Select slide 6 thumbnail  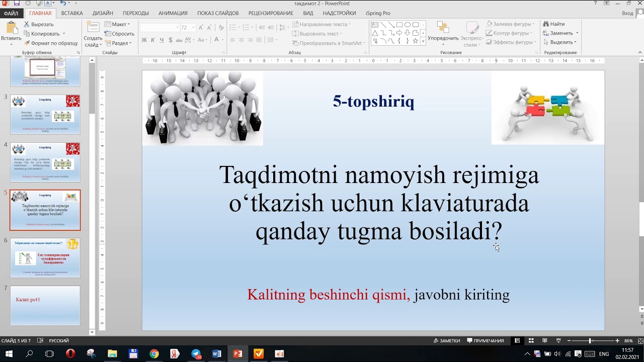tap(45, 257)
